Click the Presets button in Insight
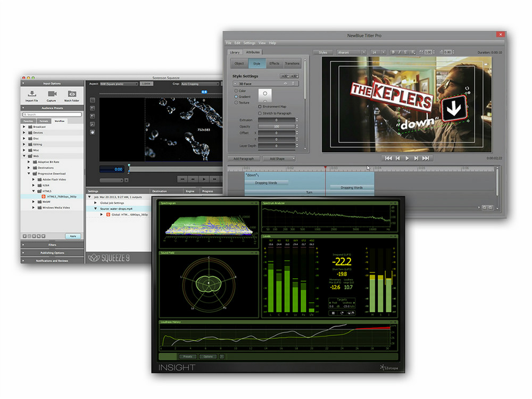The height and width of the screenshot is (399, 532). click(188, 356)
